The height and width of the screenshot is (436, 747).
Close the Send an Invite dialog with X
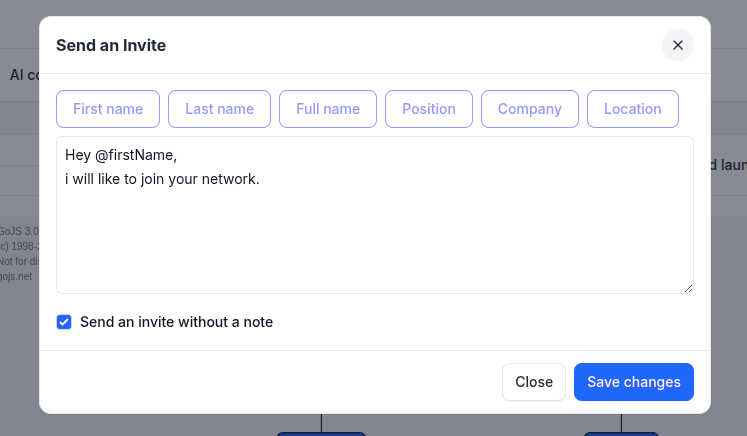coord(677,45)
